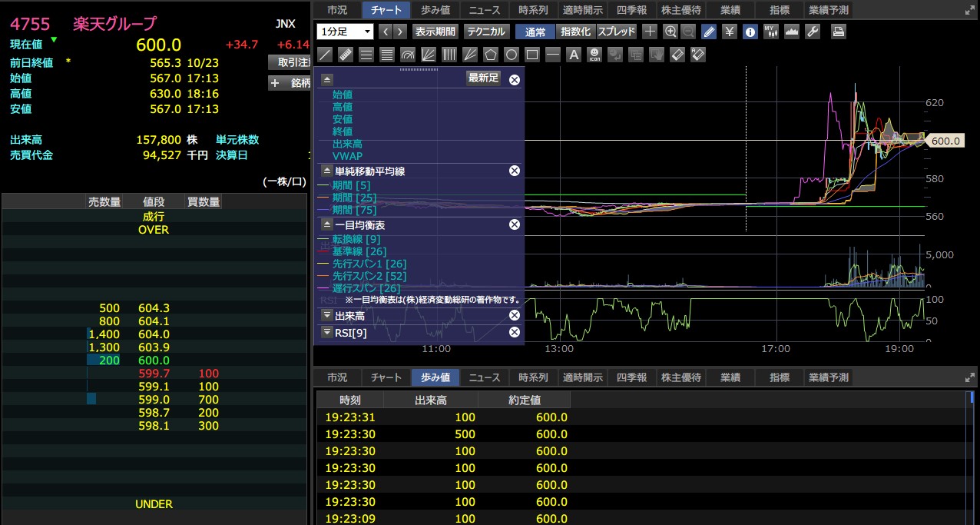
Task: Remove the 出来高 indicator
Action: point(515,315)
